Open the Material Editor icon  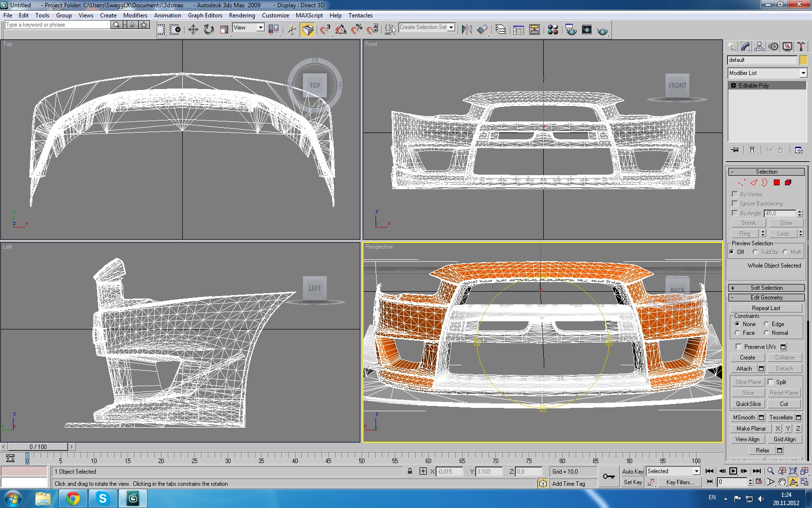pyautogui.click(x=552, y=30)
